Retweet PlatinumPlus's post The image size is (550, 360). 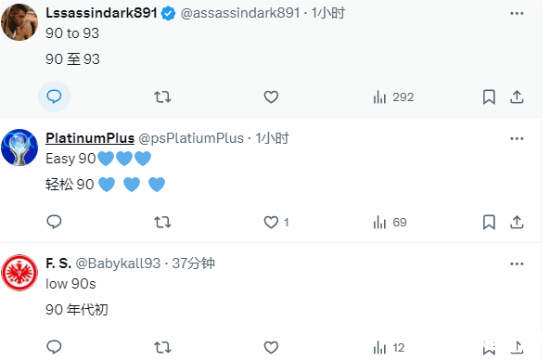coord(163,222)
